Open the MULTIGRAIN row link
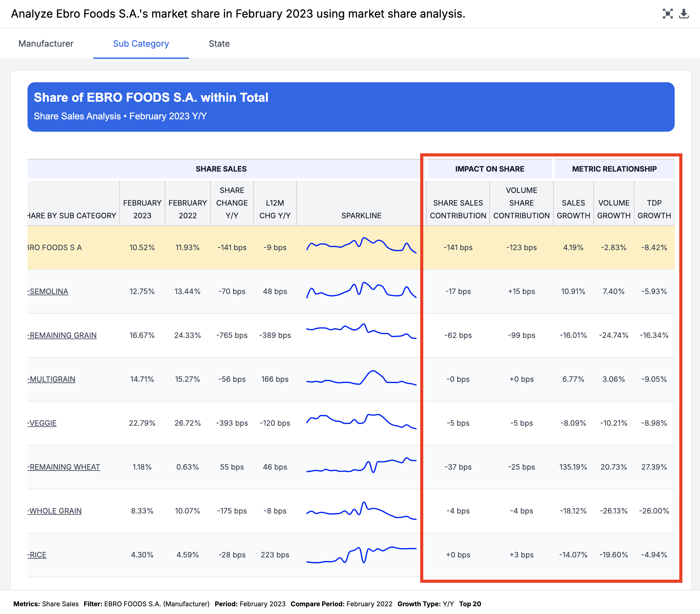Screen dimensions: 700x614 (x=52, y=379)
